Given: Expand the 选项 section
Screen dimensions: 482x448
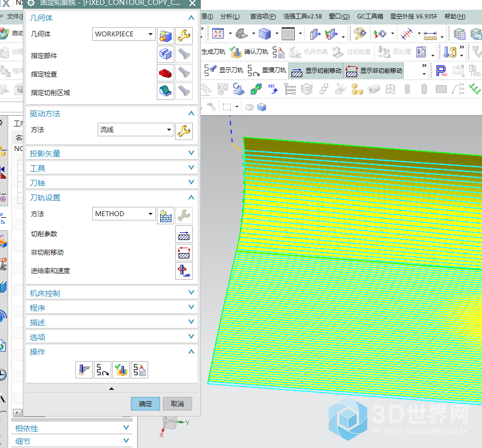Looking at the screenshot, I should tap(191, 337).
